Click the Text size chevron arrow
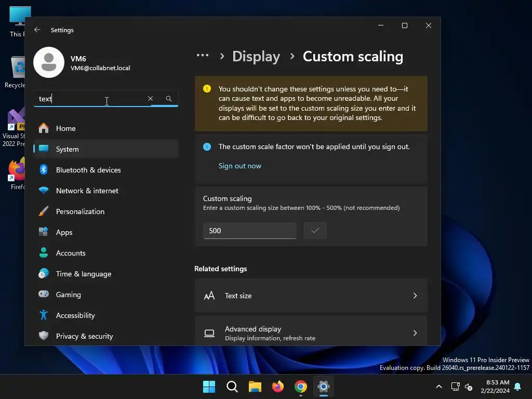 [415, 296]
